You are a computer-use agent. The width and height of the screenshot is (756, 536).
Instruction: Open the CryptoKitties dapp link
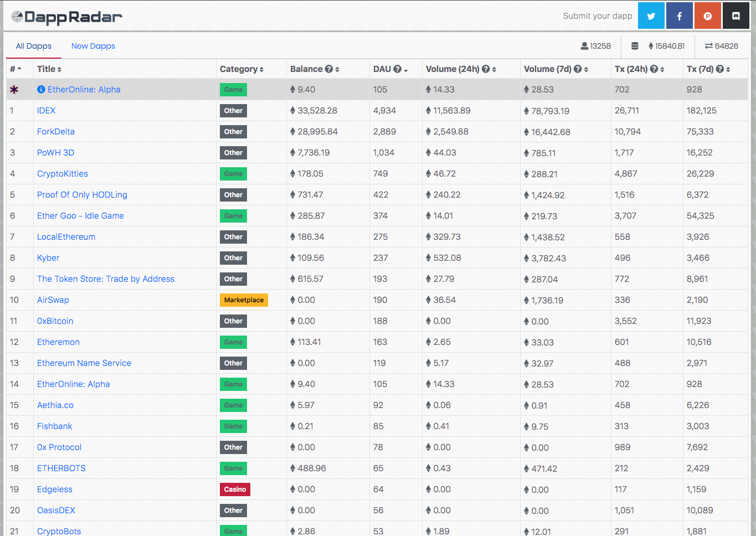point(63,173)
